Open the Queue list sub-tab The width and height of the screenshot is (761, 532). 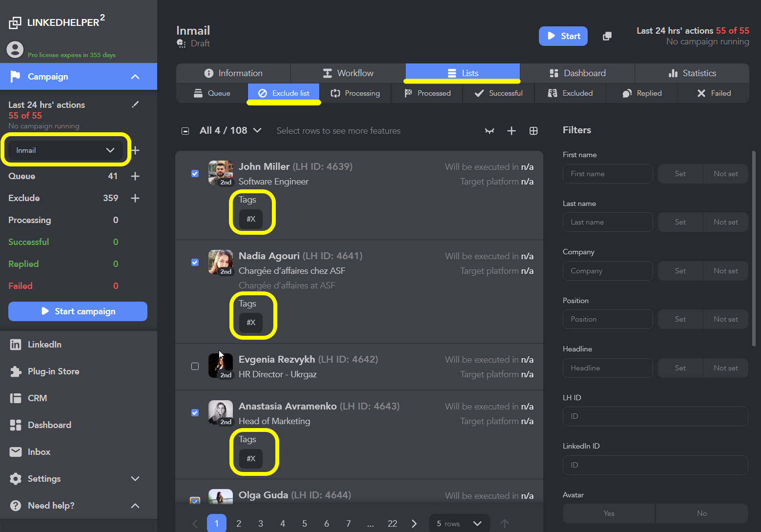[x=212, y=93]
